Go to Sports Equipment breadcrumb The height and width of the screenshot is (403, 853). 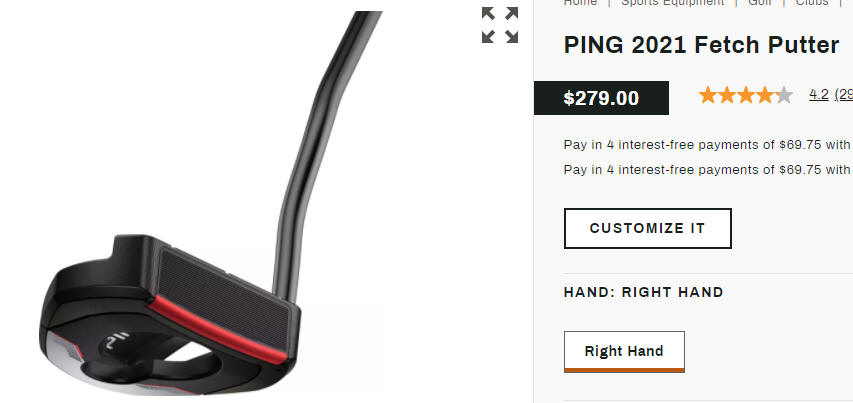point(672,3)
